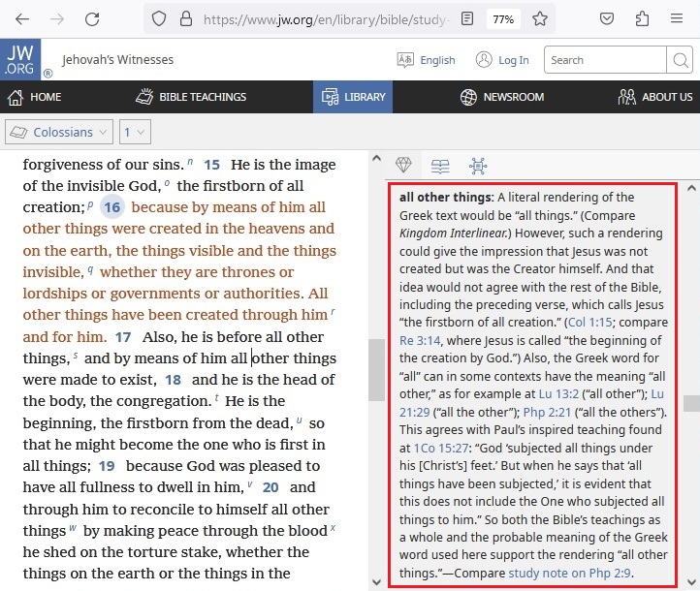Viewport: 700px width, 591px height.
Task: Open the study gems diamond tab
Action: coord(403,165)
